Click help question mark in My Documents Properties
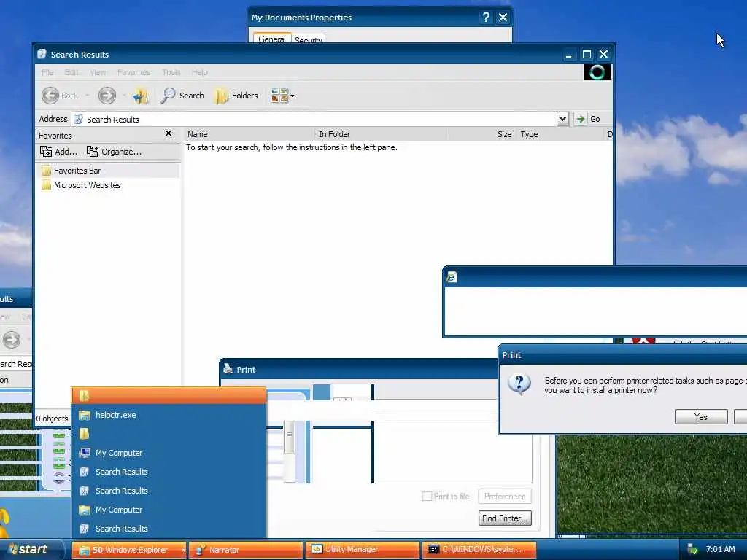Screen dimensions: 747x560 click(x=485, y=17)
